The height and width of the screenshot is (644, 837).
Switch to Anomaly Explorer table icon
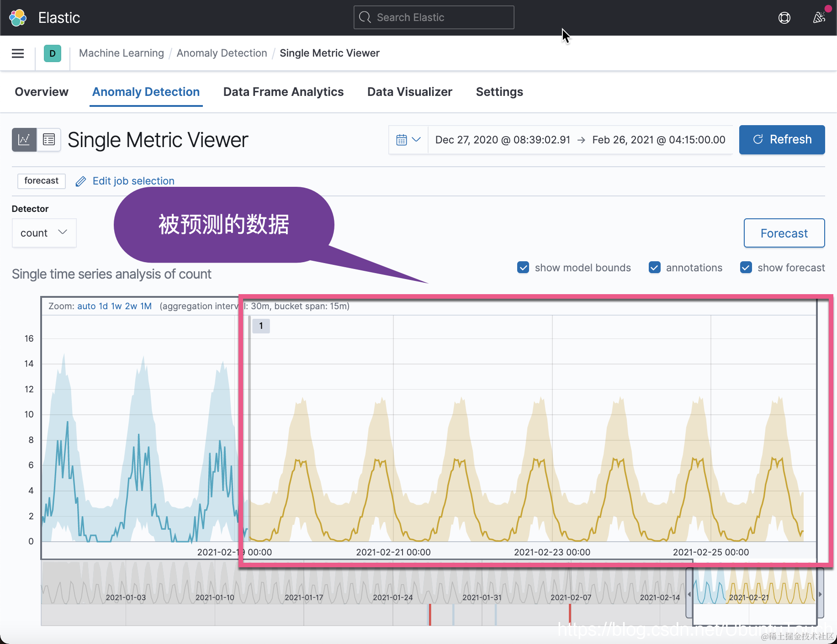tap(48, 139)
